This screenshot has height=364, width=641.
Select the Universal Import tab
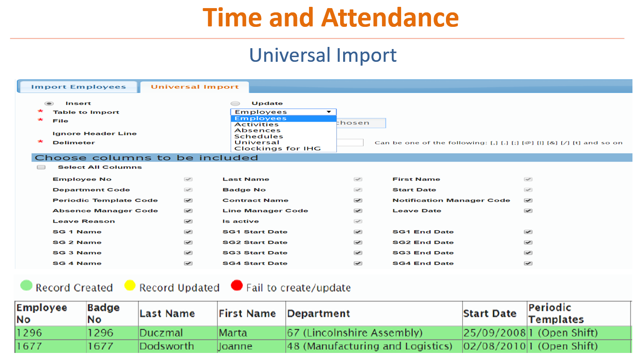tap(195, 86)
